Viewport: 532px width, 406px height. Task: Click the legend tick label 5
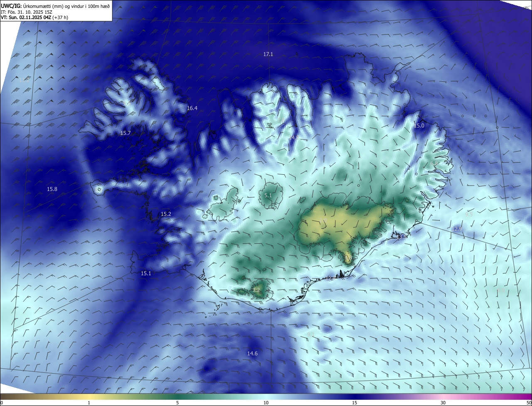click(177, 403)
